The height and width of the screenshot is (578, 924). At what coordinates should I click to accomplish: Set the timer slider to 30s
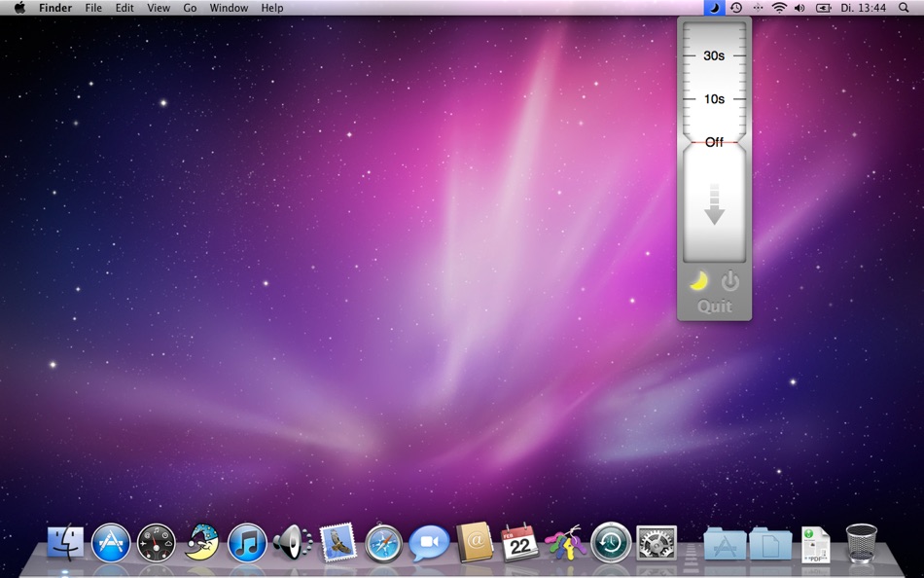714,55
